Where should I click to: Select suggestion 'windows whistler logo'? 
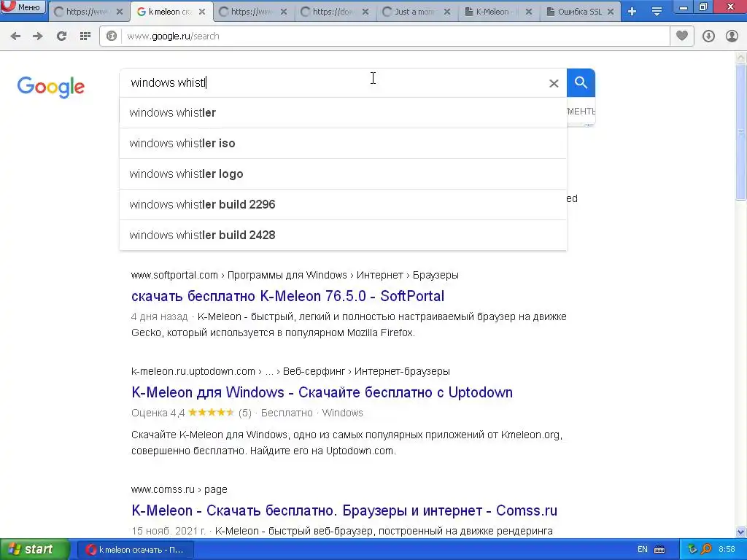coord(343,174)
